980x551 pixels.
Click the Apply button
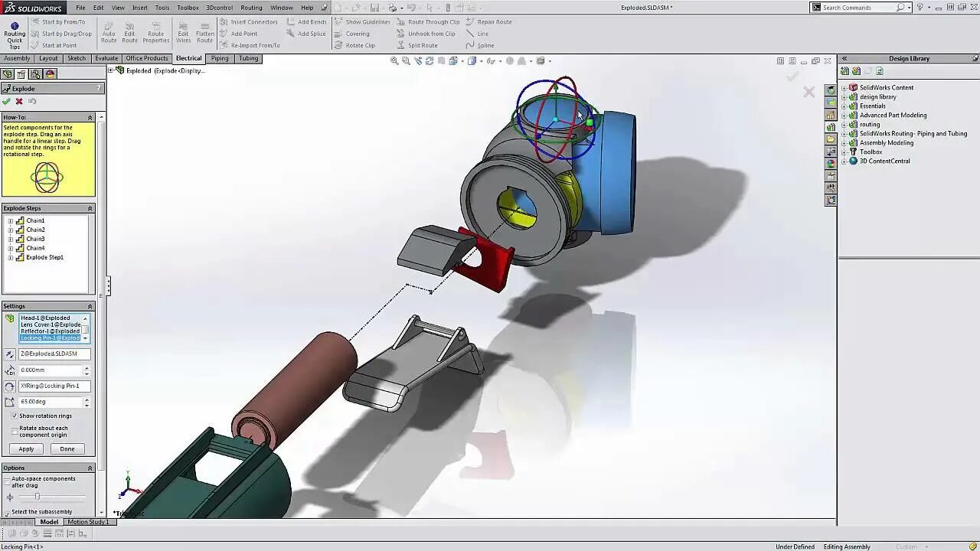[25, 448]
